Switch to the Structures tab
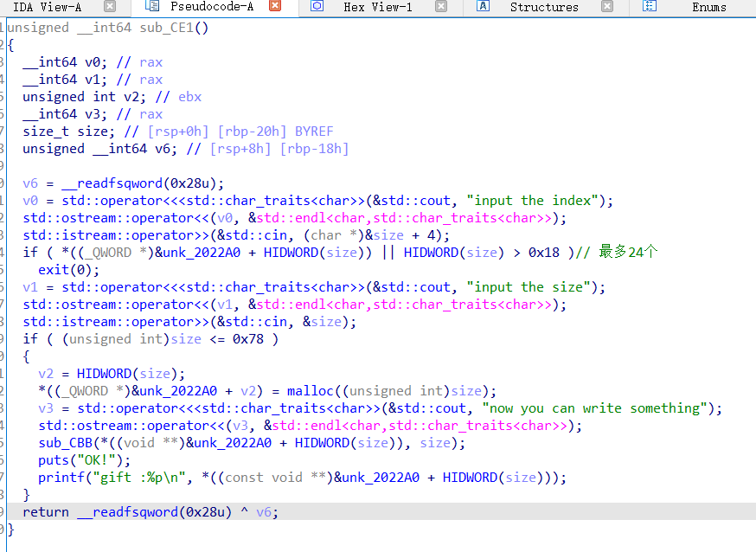The image size is (756, 552). pyautogui.click(x=543, y=7)
